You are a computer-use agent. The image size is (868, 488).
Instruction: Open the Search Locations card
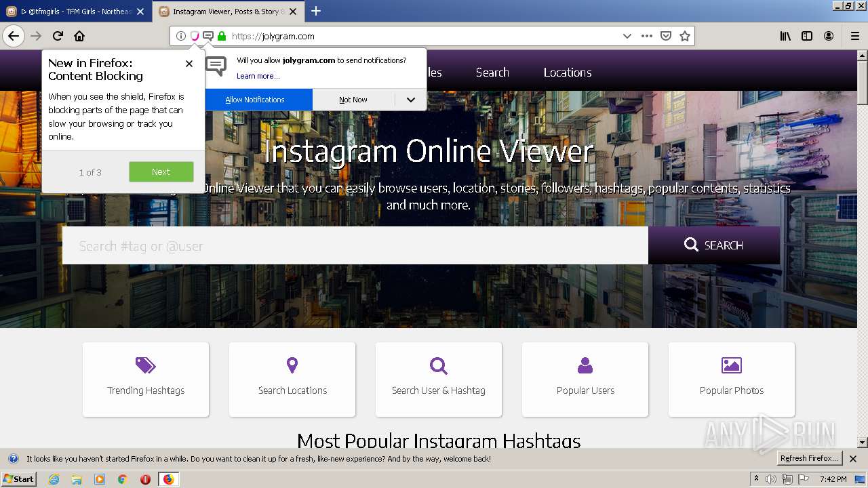(292, 379)
